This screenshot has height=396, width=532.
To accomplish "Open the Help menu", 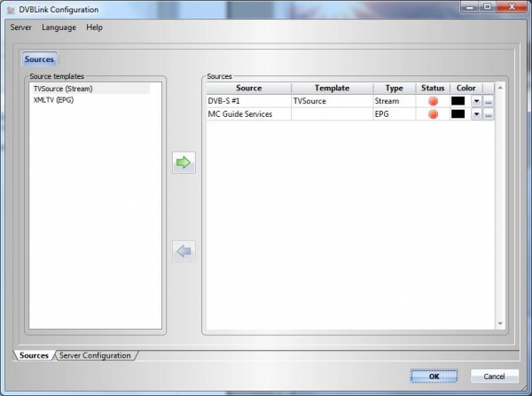I will (x=94, y=27).
